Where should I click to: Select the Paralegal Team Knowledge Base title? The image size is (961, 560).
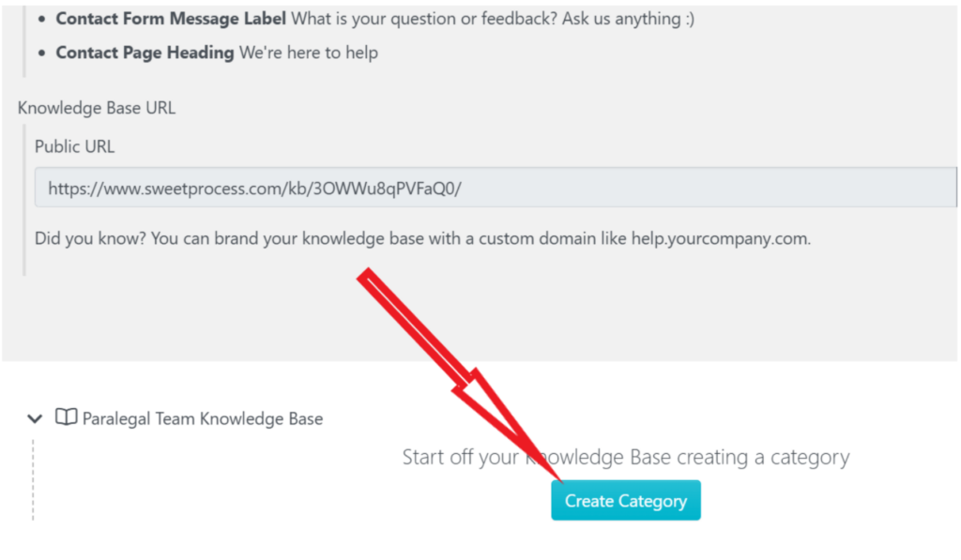(x=203, y=418)
